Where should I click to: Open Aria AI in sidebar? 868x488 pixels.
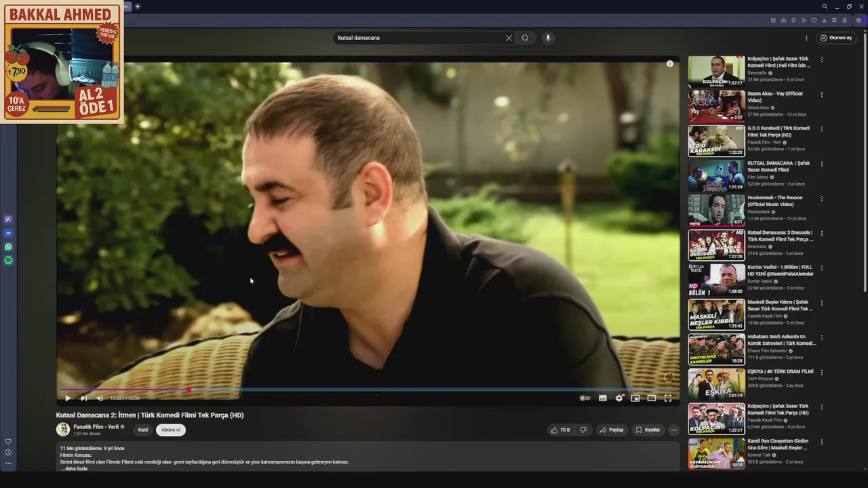pos(8,220)
